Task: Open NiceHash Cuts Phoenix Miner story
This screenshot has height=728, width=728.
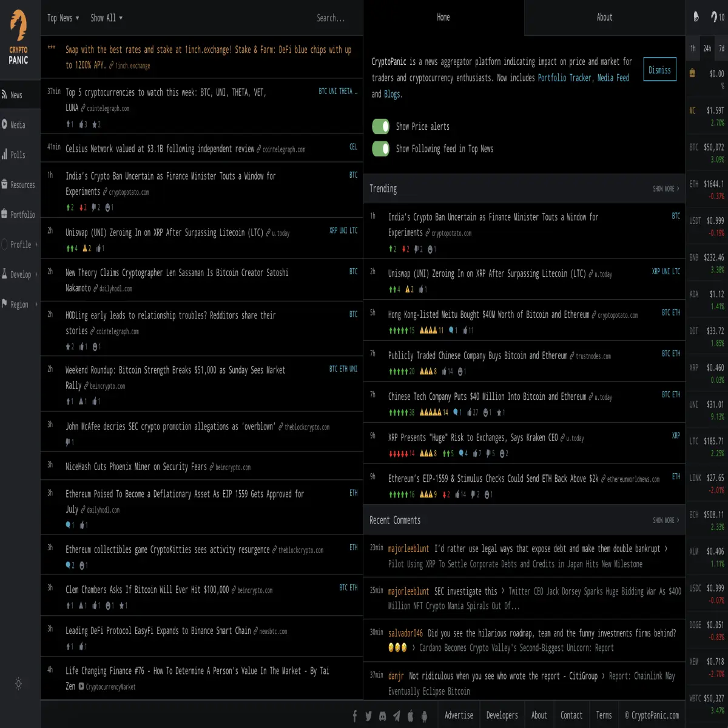Action: (136, 467)
